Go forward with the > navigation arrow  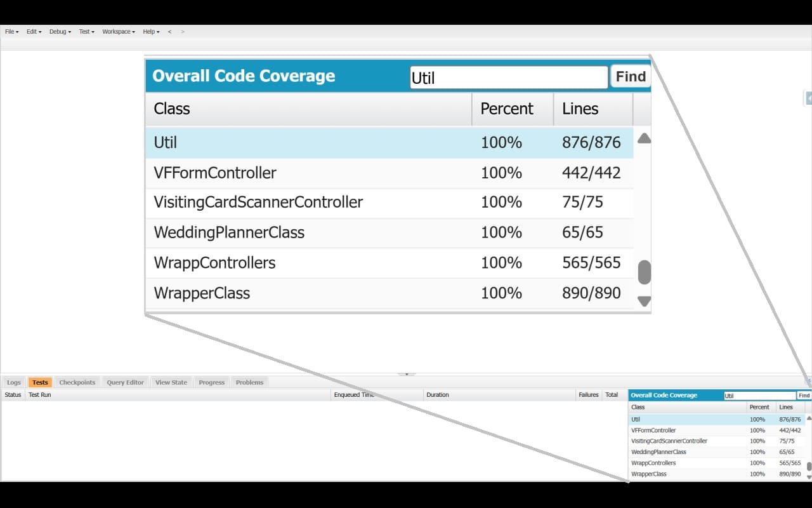pos(183,32)
